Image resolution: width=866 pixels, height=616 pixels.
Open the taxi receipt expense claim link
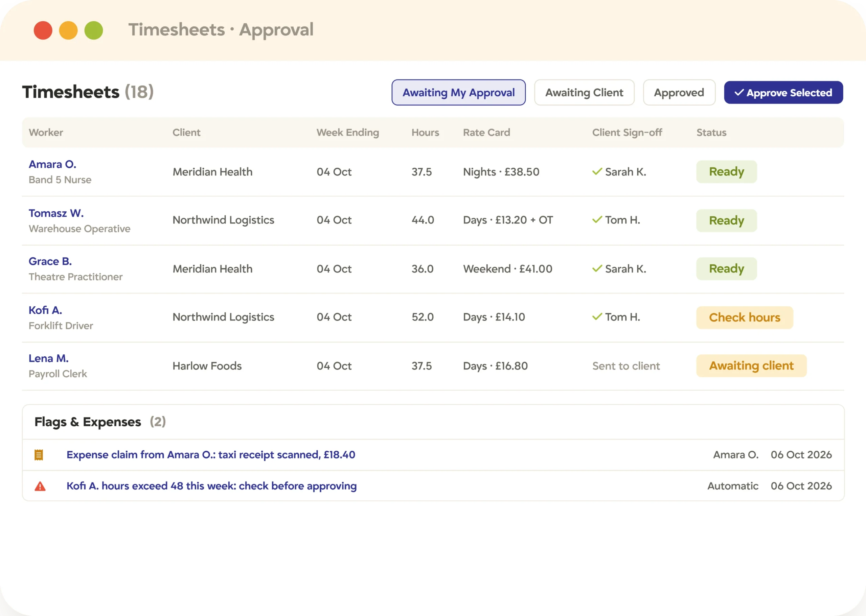211,455
